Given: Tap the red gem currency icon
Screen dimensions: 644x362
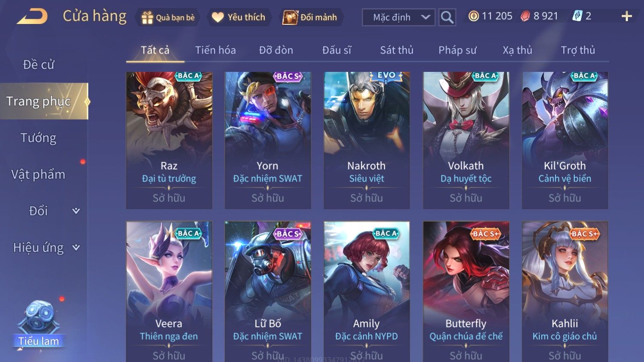Looking at the screenshot, I should pos(525,16).
